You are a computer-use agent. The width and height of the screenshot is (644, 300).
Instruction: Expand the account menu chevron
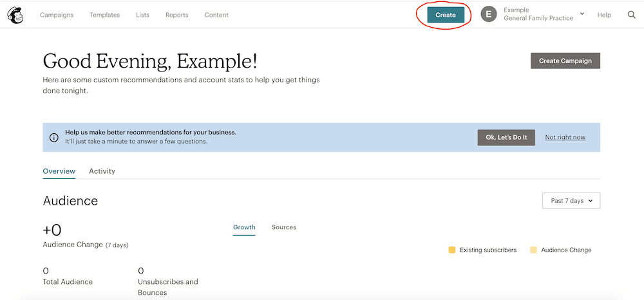582,14
